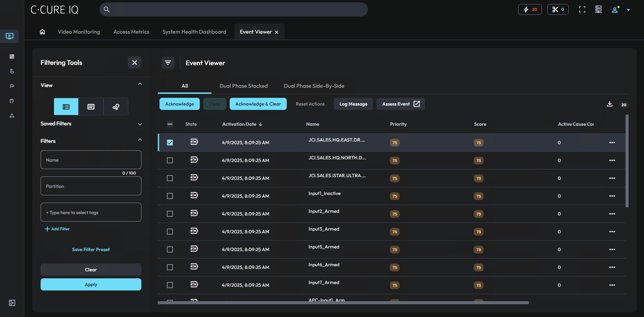Screen dimensions: 644x317
Task: Collapse the Filters section
Action: (x=140, y=140)
